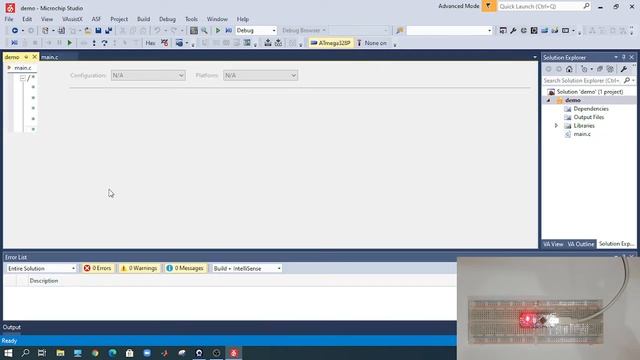
Task: Collapse the demo project node
Action: click(549, 100)
